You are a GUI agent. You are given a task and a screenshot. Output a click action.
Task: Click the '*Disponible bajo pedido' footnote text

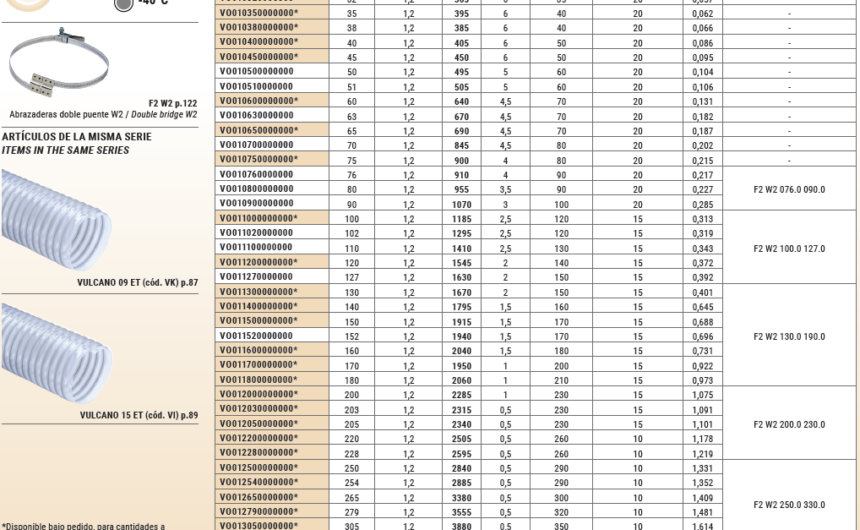(x=83, y=525)
